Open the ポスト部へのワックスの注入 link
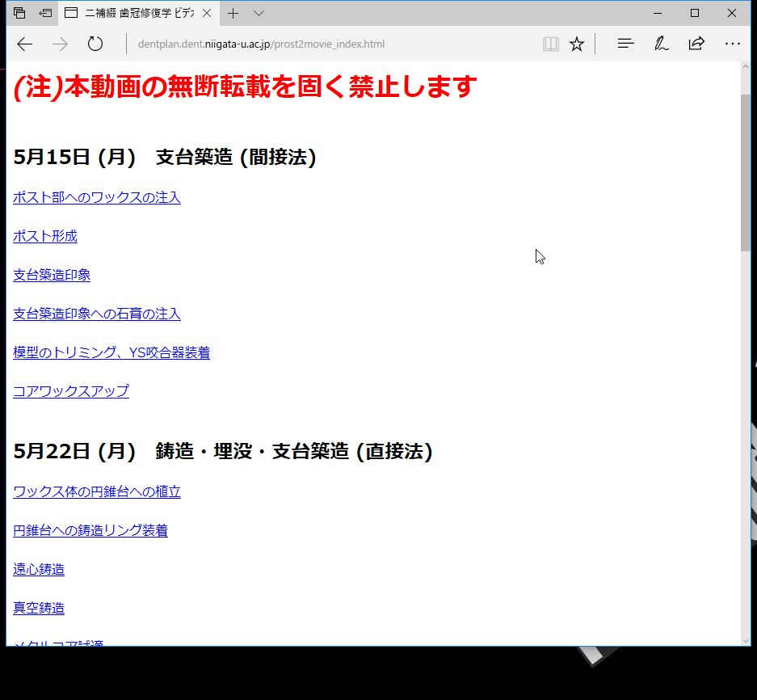This screenshot has width=757, height=700. (x=97, y=197)
